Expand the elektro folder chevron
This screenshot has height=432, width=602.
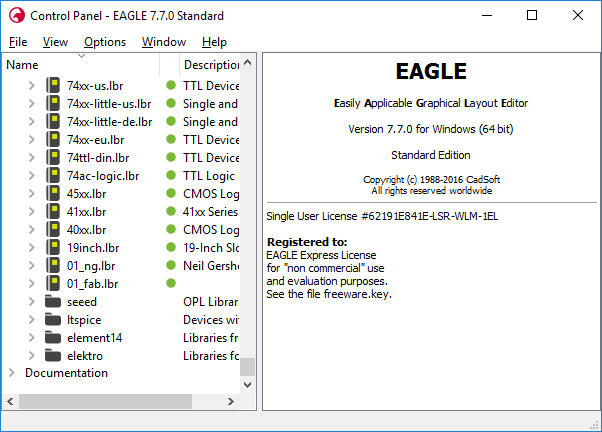coord(32,356)
